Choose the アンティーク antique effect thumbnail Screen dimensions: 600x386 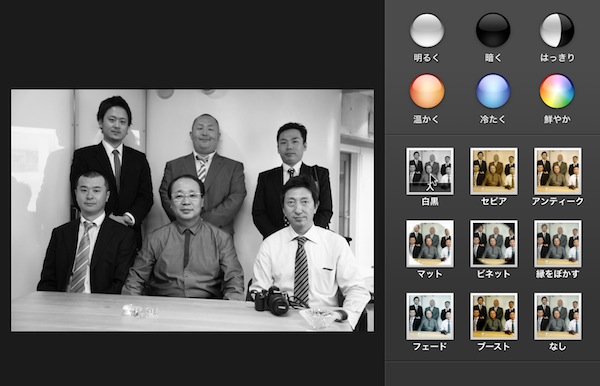tap(558, 171)
